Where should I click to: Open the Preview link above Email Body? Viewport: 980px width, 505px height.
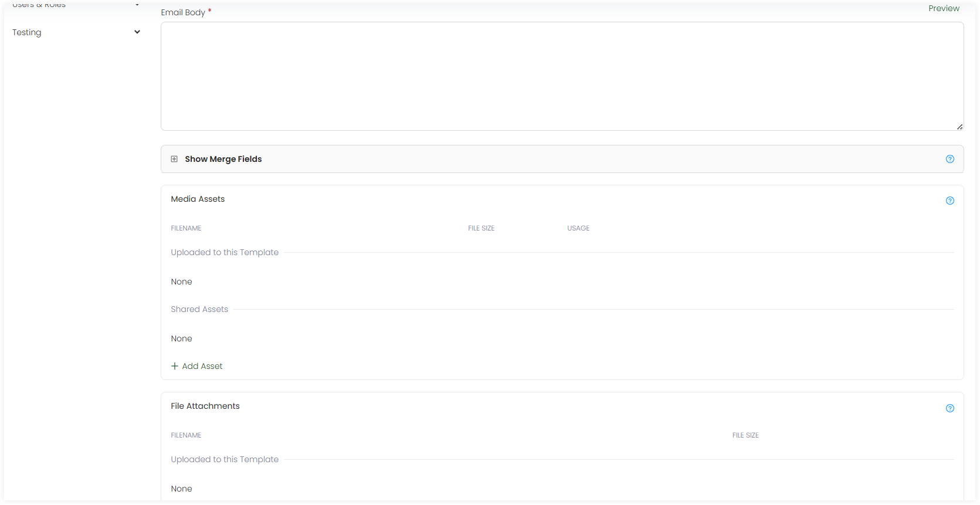[x=944, y=8]
